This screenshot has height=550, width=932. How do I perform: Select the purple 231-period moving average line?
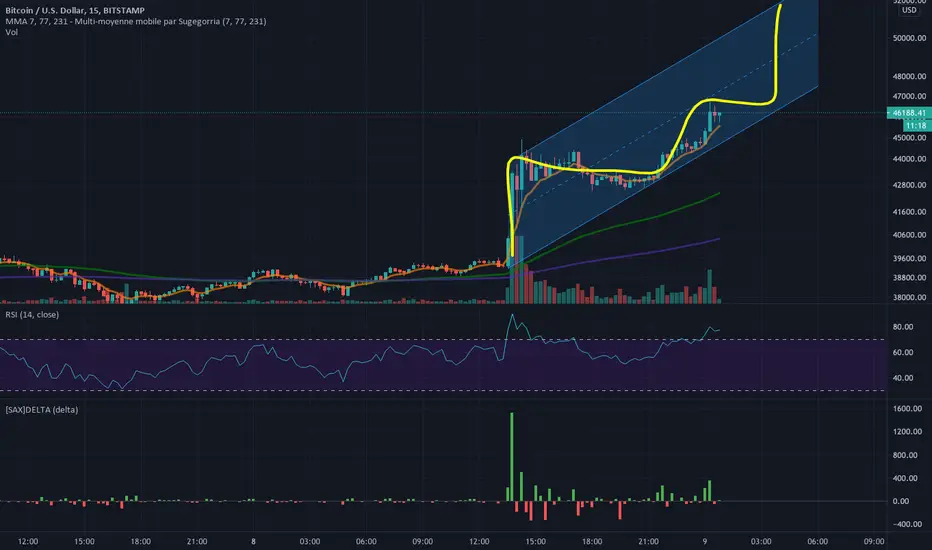(x=654, y=252)
